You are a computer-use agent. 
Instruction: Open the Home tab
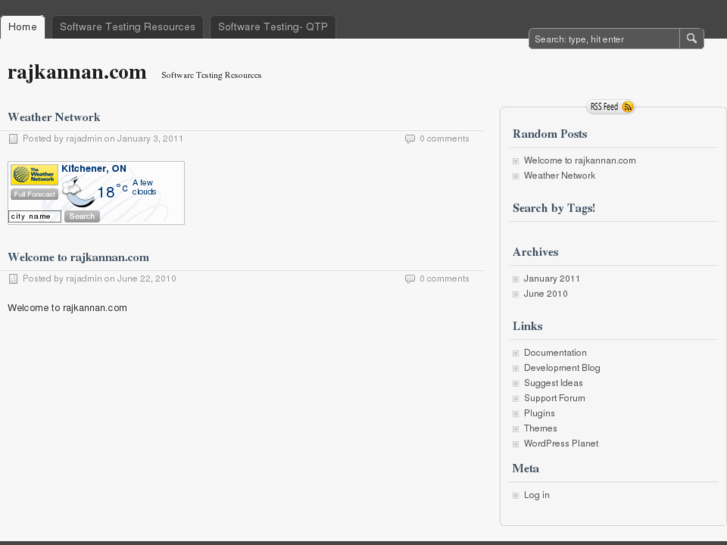tap(22, 27)
